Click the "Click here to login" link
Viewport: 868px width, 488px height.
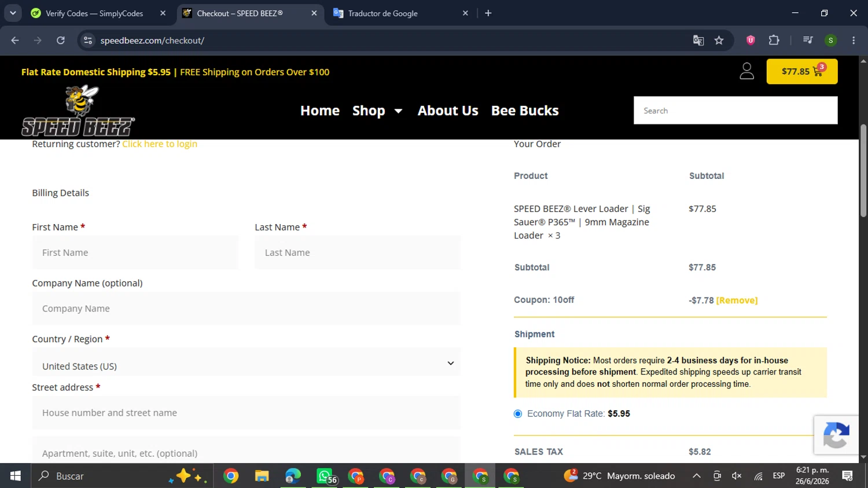click(x=160, y=144)
